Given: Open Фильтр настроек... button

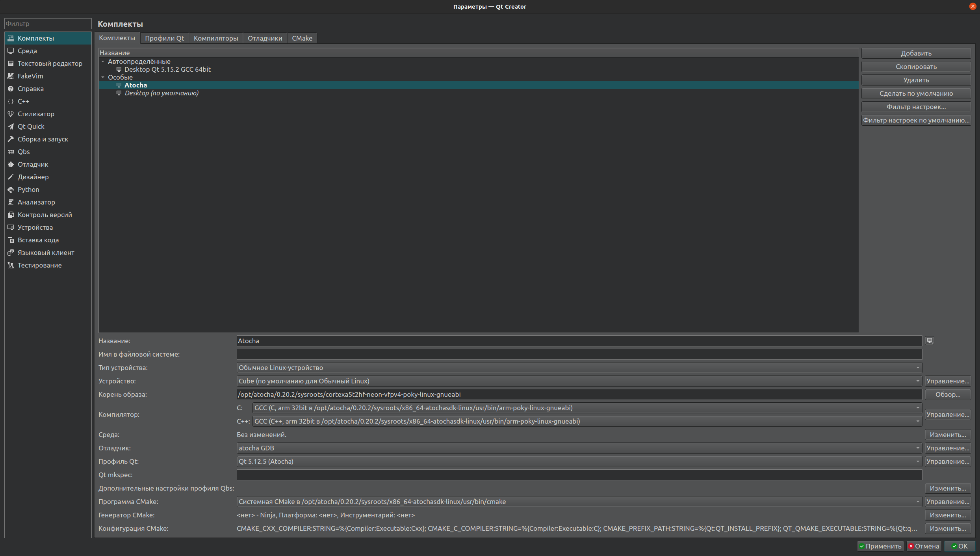Looking at the screenshot, I should click(x=916, y=107).
